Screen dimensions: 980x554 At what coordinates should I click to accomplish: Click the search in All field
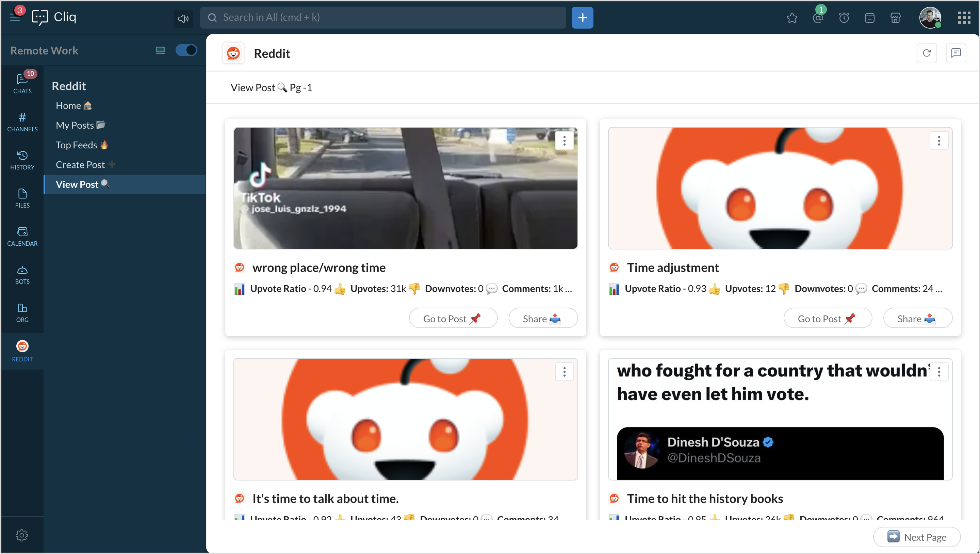tap(382, 17)
